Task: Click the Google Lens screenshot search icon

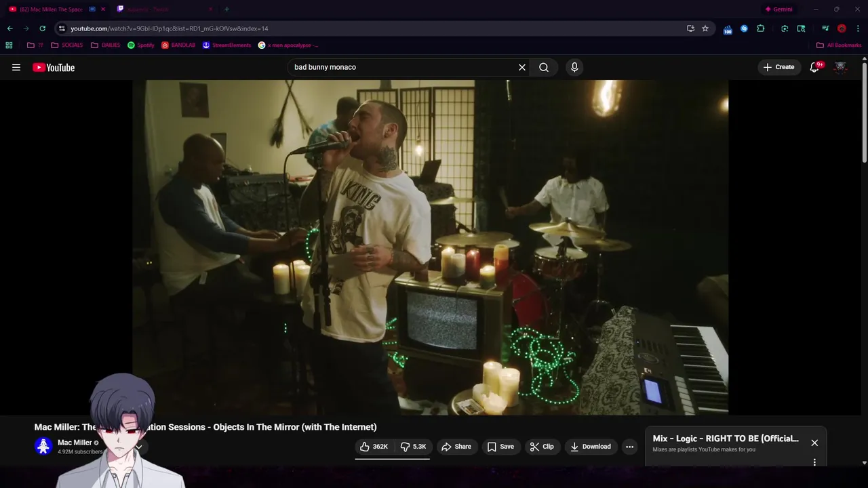Action: [x=785, y=28]
